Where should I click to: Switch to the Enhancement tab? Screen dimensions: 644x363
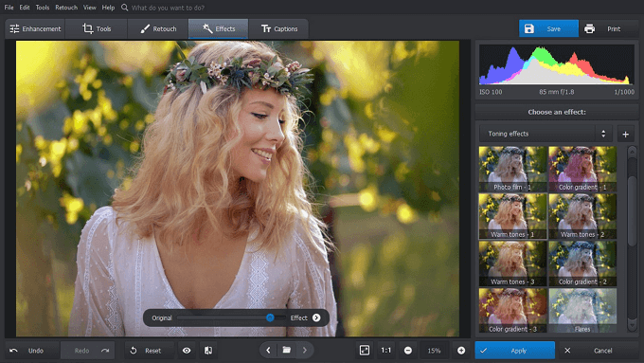pyautogui.click(x=35, y=28)
